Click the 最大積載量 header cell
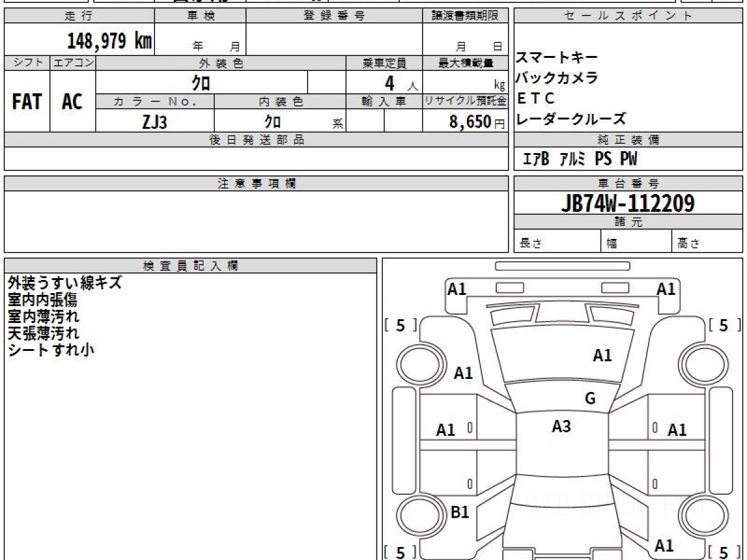747x560 pixels. tap(466, 63)
